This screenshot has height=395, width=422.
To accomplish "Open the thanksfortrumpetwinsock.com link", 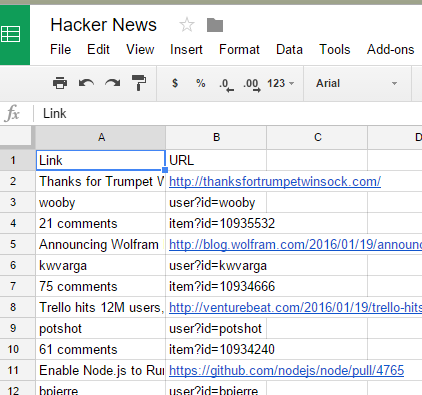I will [x=275, y=182].
